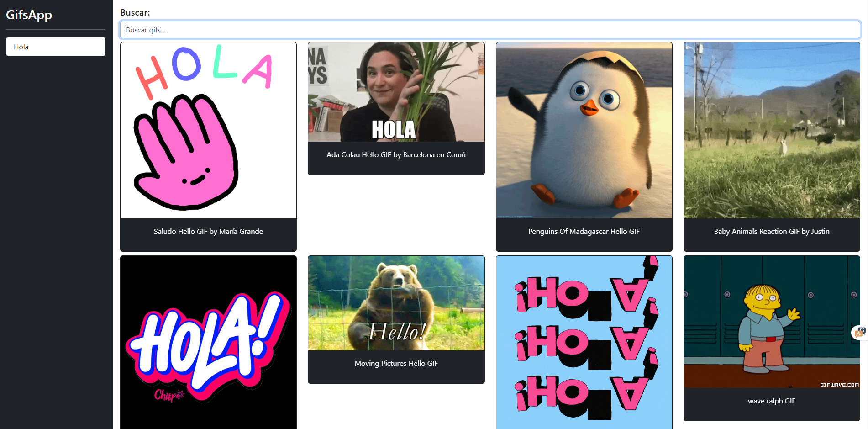This screenshot has width=868, height=429.
Task: Open the Ada Colau Hello GIF
Action: point(396,92)
